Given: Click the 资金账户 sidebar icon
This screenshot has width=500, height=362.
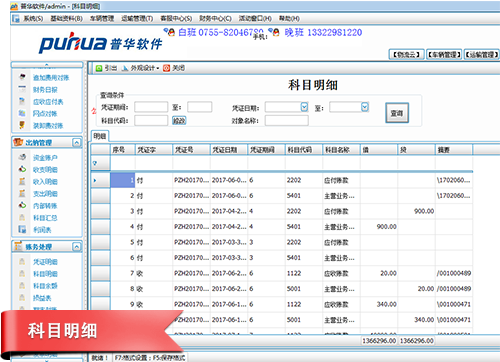Looking at the screenshot, I should [x=22, y=157].
